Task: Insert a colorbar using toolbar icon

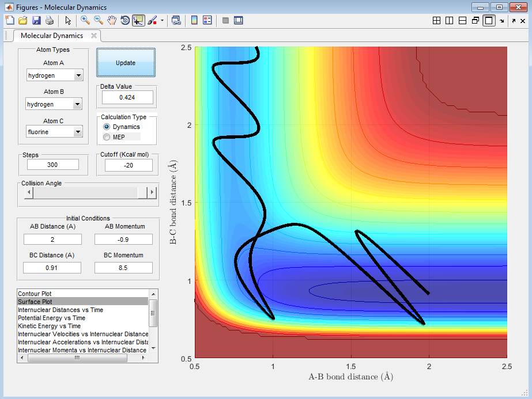Action: pos(194,20)
